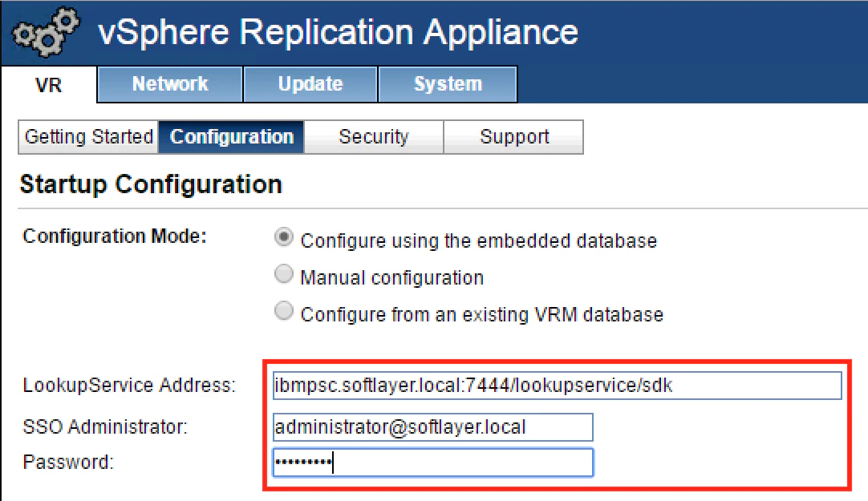Switch to the VR tab
868x501 pixels.
pos(49,85)
